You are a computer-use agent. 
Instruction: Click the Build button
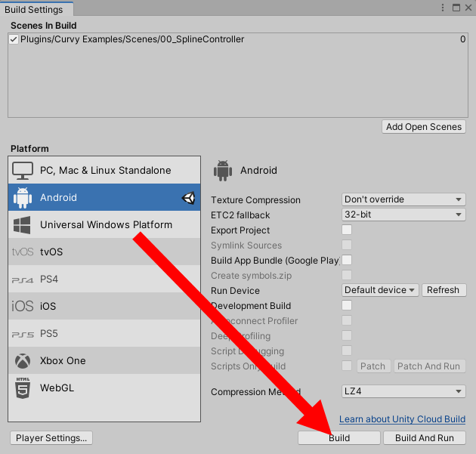tap(339, 438)
